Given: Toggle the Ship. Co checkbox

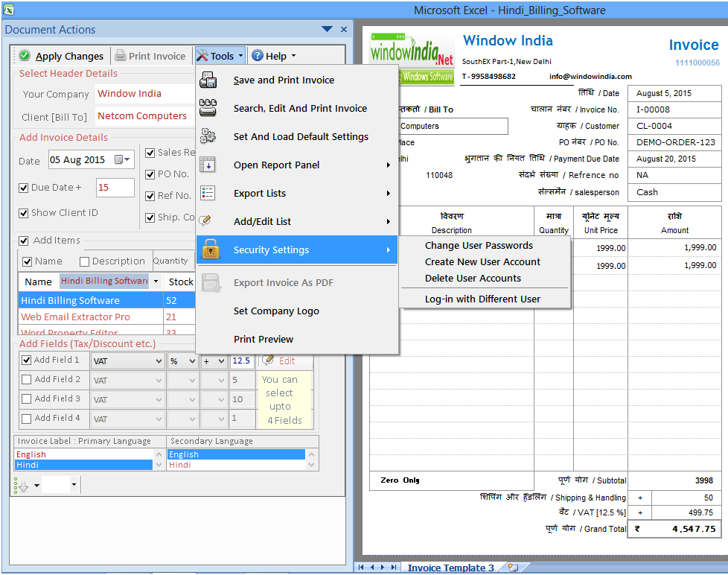Looking at the screenshot, I should click(150, 217).
